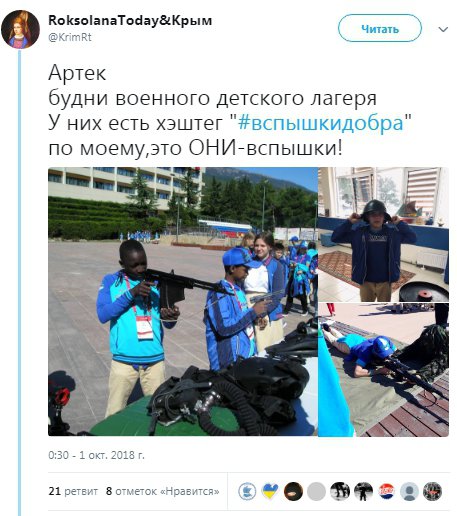Screen dimensions: 457x516
Task: Click the Читать follow button
Action: click(380, 28)
